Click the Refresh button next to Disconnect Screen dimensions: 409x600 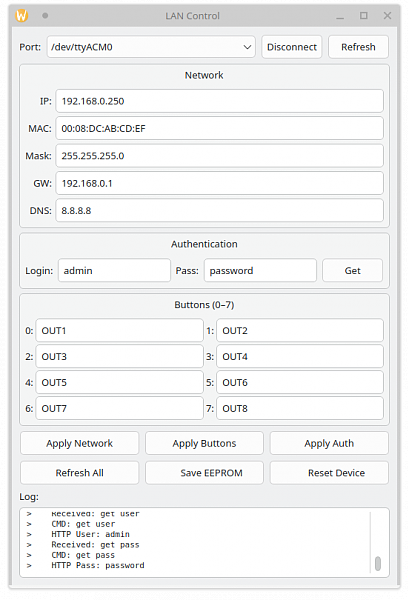pos(358,47)
